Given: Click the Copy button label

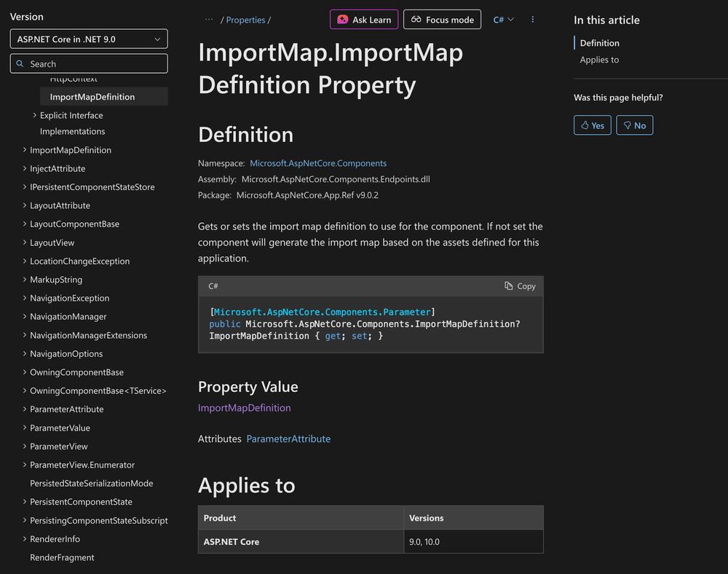Looking at the screenshot, I should pyautogui.click(x=526, y=286).
